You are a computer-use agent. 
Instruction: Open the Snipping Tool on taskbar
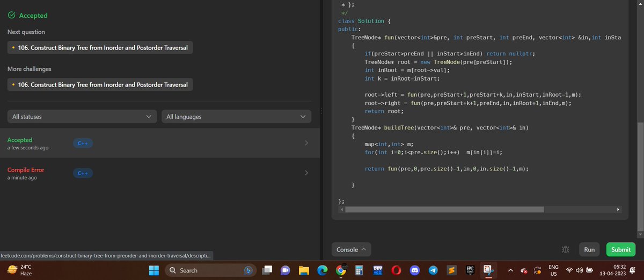click(488, 270)
